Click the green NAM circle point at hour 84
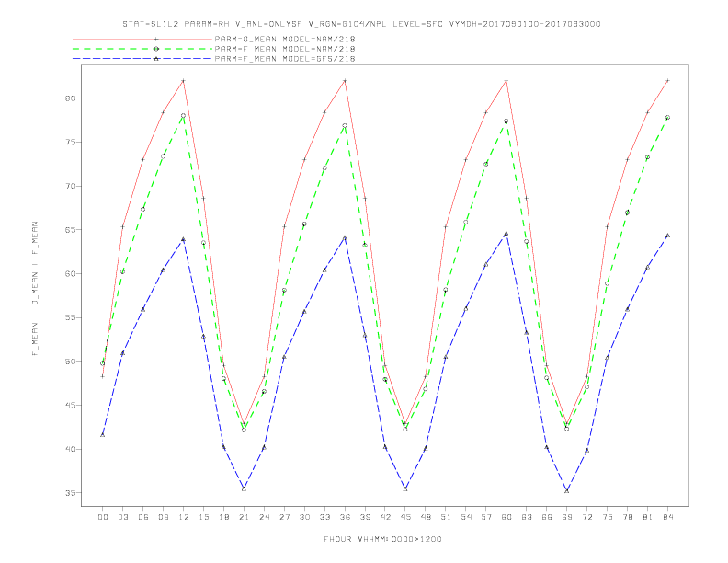This screenshot has height=563, width=728. click(668, 118)
